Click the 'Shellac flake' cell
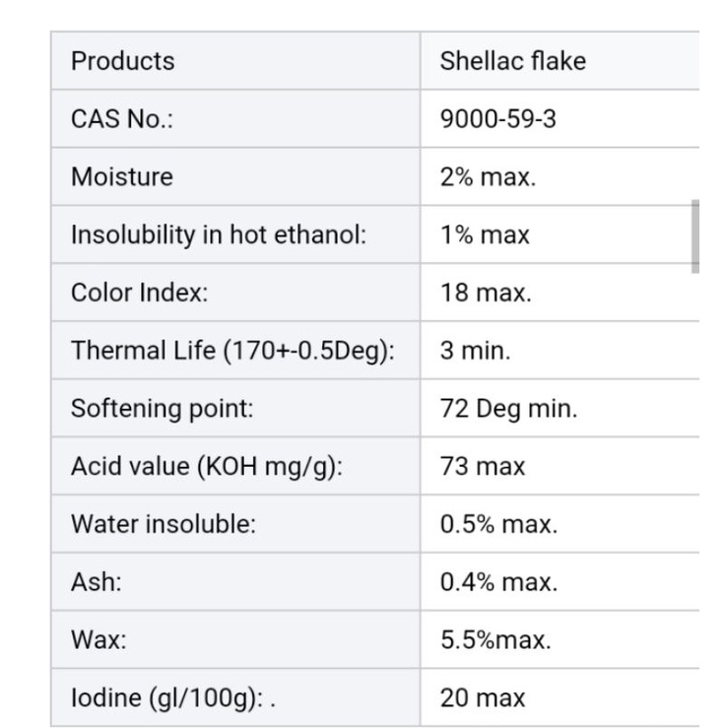Image resolution: width=728 pixels, height=728 pixels. (x=512, y=61)
